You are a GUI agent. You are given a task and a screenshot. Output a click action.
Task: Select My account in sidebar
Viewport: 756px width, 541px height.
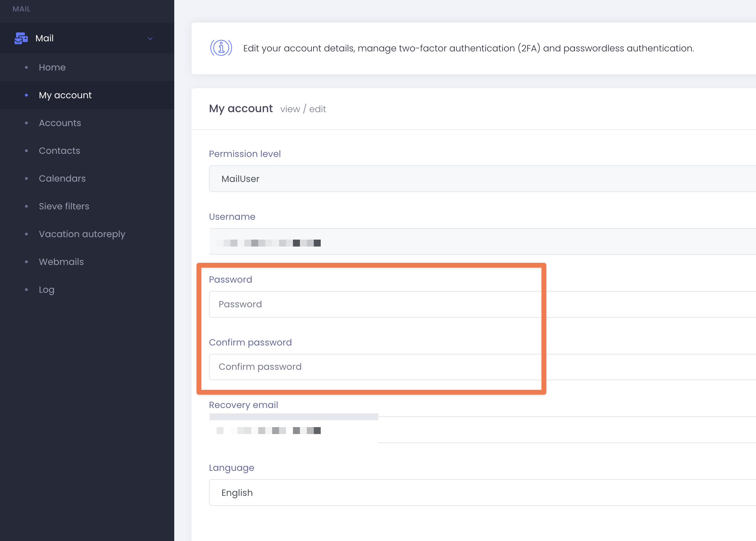pyautogui.click(x=65, y=95)
